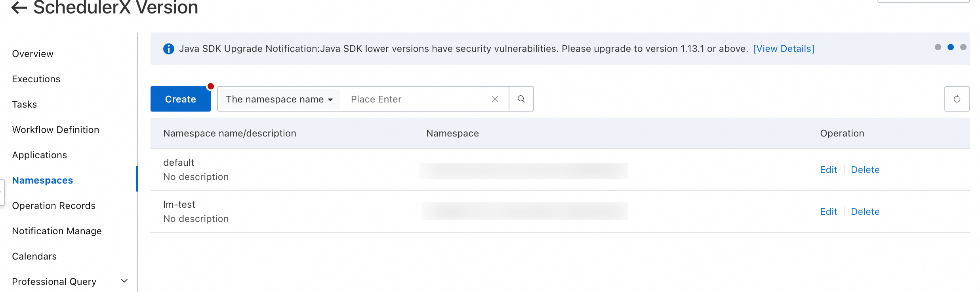Clear the namespace search field
Screen dimensions: 980x292
[495, 99]
